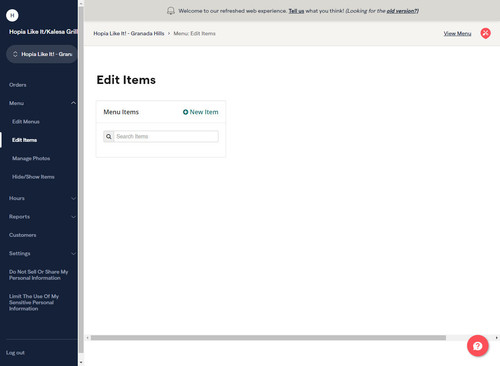
Task: Select Edit Menus in sidebar
Action: pos(26,122)
